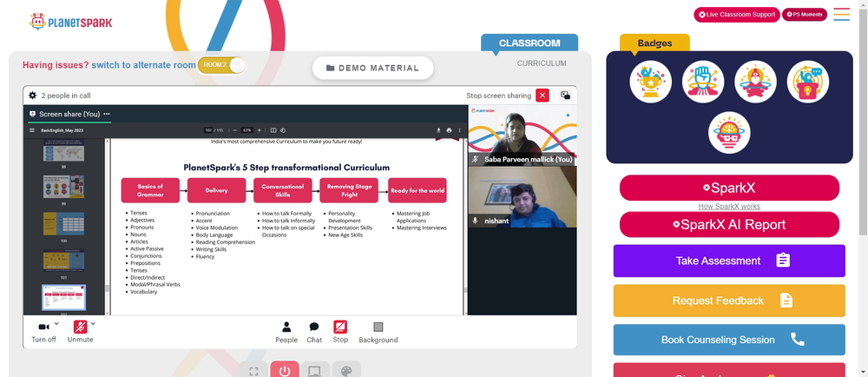Open DEMO MATERIAL folder button
868x377 pixels.
click(x=372, y=68)
